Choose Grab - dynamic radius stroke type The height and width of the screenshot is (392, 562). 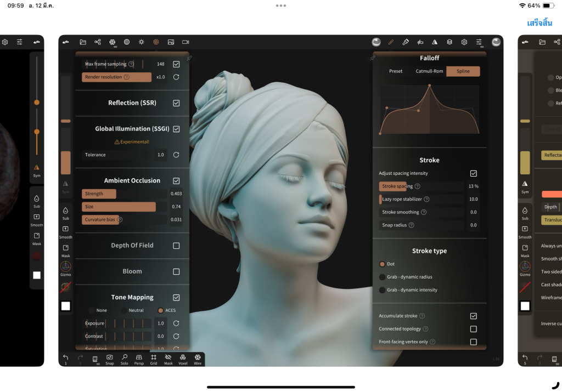click(383, 277)
